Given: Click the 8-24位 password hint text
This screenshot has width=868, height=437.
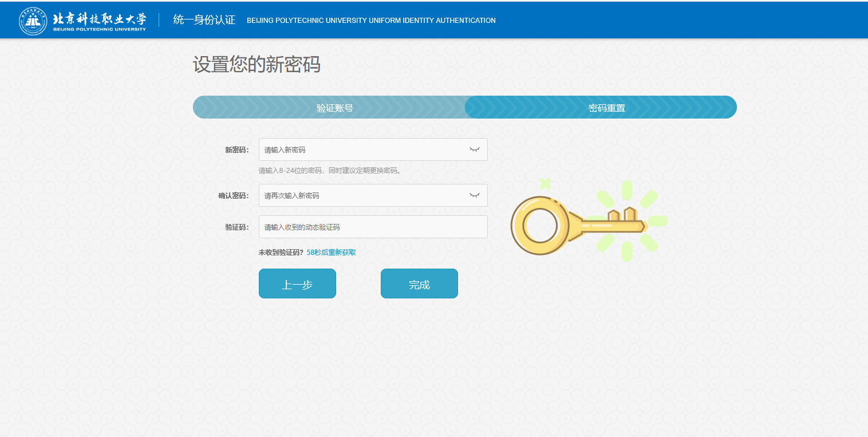Looking at the screenshot, I should [330, 171].
